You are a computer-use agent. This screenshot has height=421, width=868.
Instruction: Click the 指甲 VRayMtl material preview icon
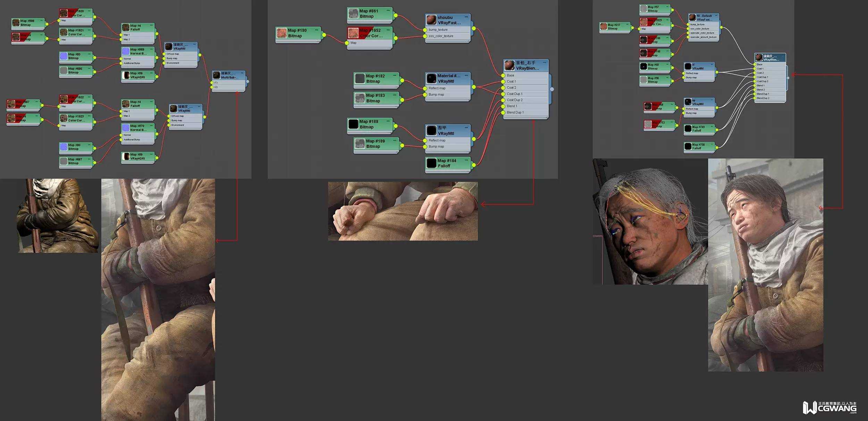point(431,130)
